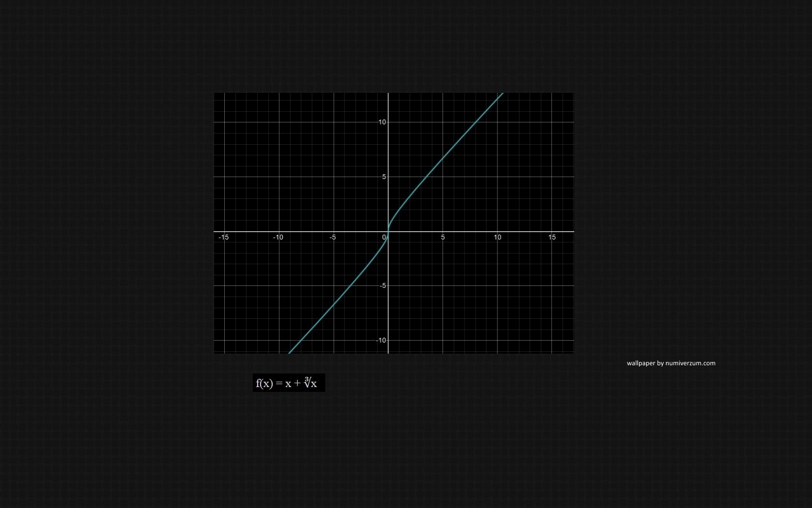This screenshot has width=812, height=508.
Task: Click the -5 label on the y-axis
Action: tap(383, 285)
